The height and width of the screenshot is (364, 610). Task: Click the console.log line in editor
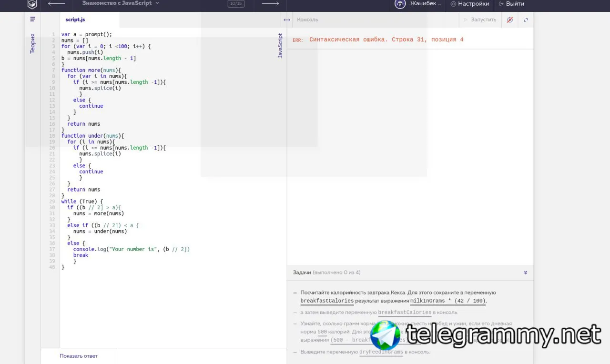[132, 249]
